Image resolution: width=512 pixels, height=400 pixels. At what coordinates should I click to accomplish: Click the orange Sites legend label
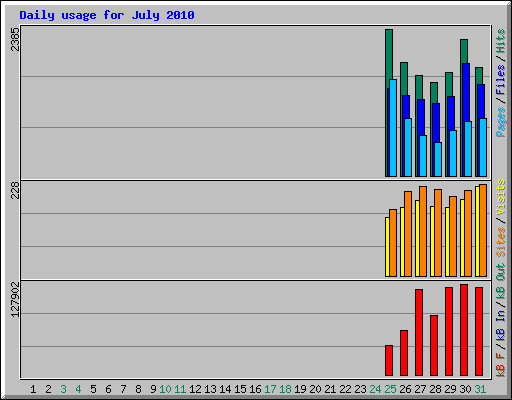click(x=500, y=242)
